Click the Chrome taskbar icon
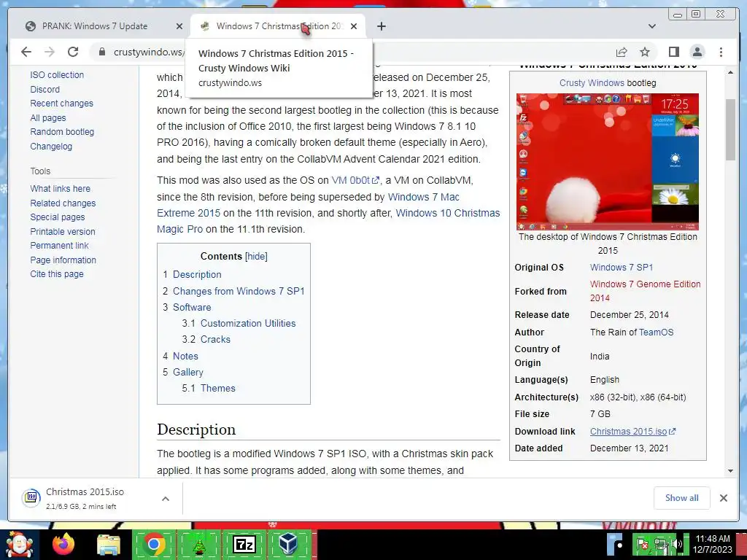The height and width of the screenshot is (560, 747). click(153, 544)
